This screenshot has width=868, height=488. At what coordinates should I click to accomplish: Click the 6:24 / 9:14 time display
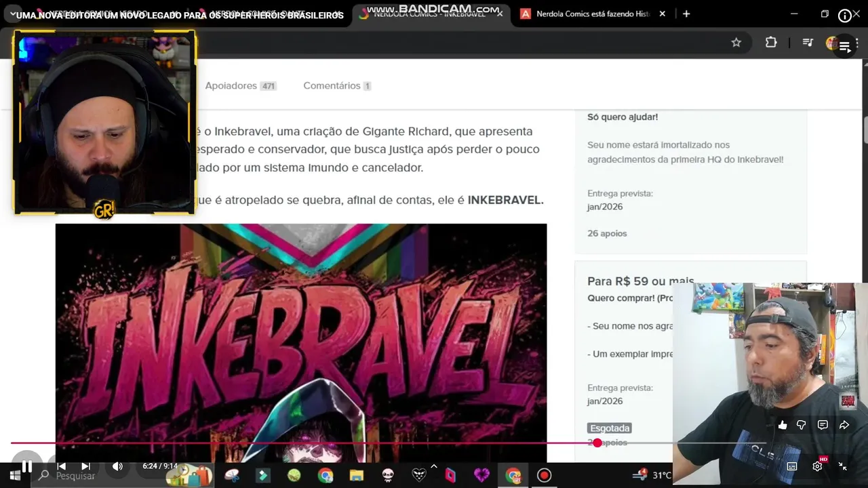point(160,466)
